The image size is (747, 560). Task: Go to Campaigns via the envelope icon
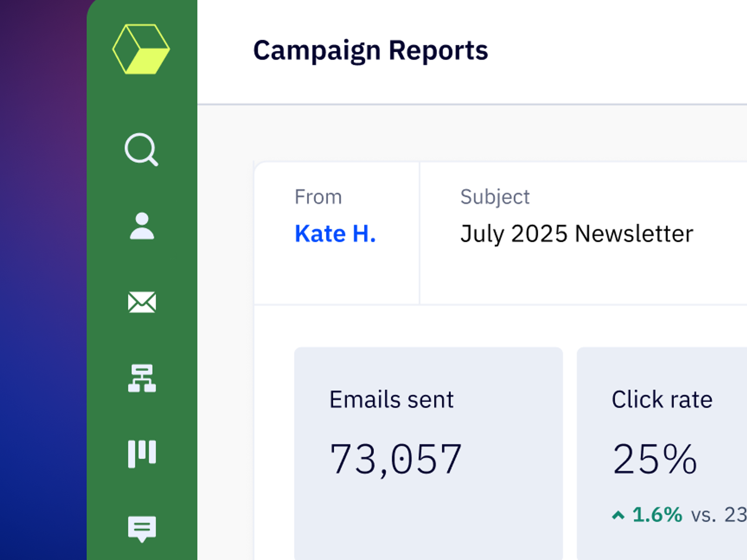click(142, 302)
